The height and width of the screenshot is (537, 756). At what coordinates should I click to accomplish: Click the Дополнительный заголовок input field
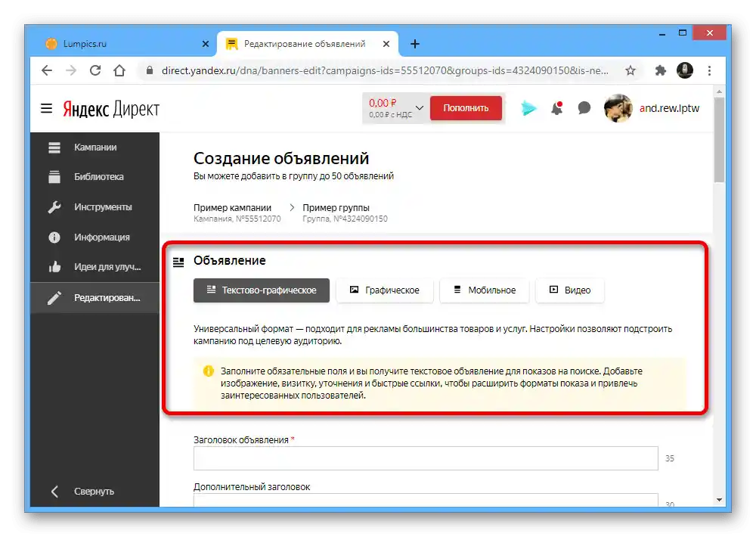tap(426, 500)
